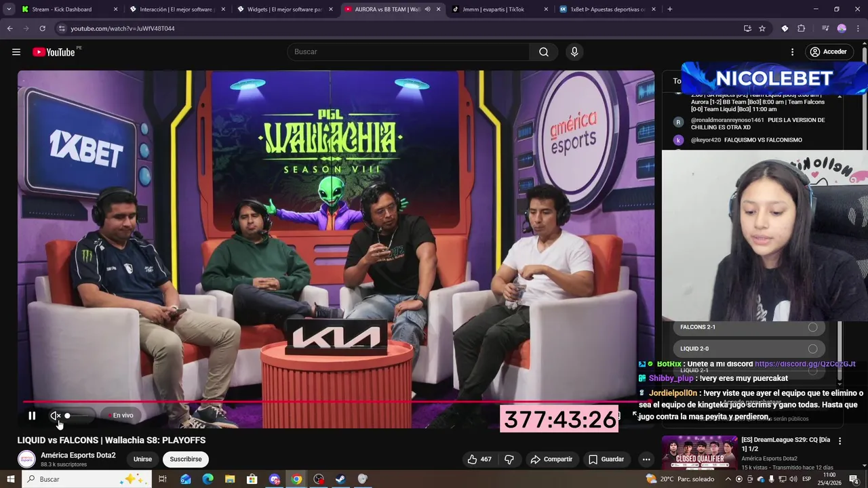The width and height of the screenshot is (868, 488).
Task: Open the media control icon in toolbar
Action: coord(825,28)
